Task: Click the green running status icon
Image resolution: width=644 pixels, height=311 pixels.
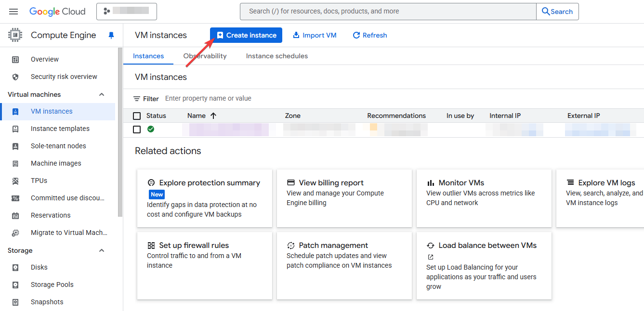Action: coord(151,129)
